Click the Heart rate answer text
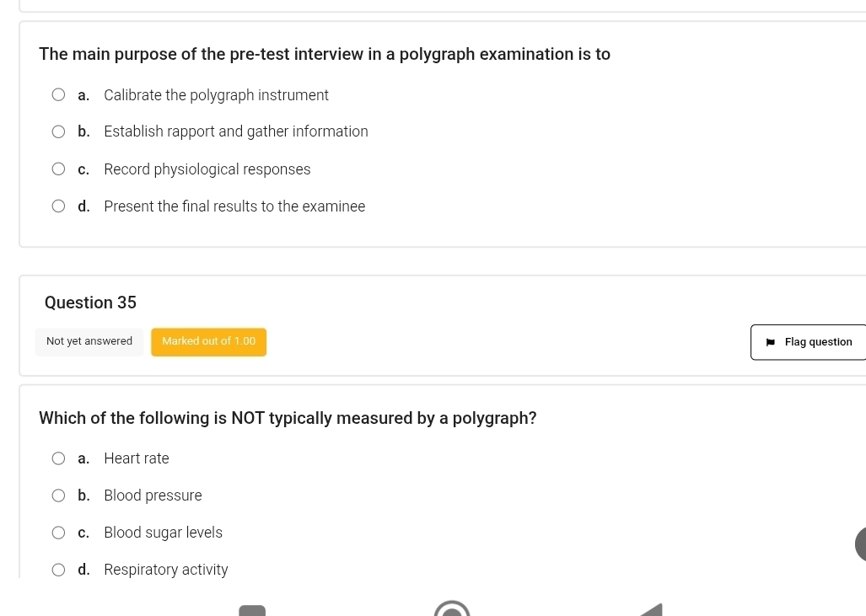Screen dimensions: 866x616 pos(137,458)
